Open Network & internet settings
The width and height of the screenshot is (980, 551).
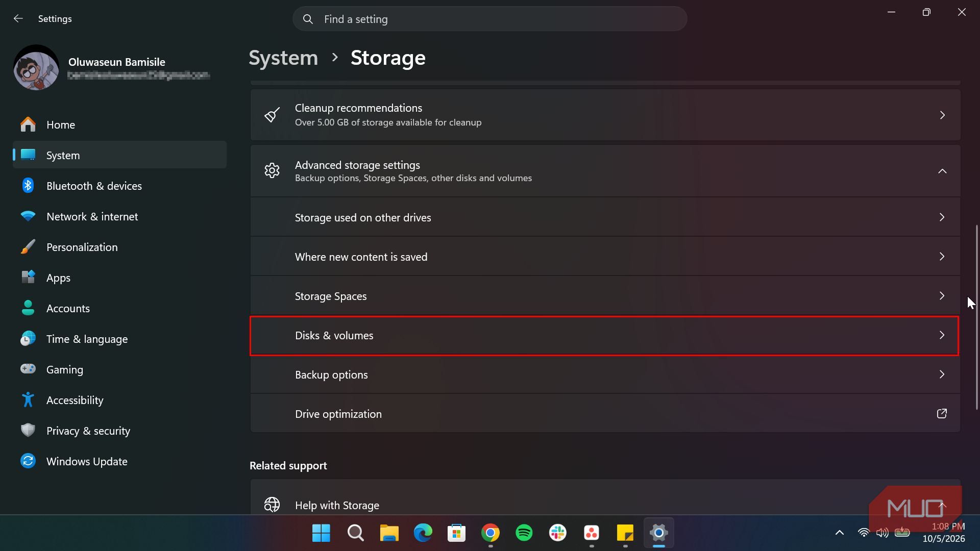[x=119, y=216]
